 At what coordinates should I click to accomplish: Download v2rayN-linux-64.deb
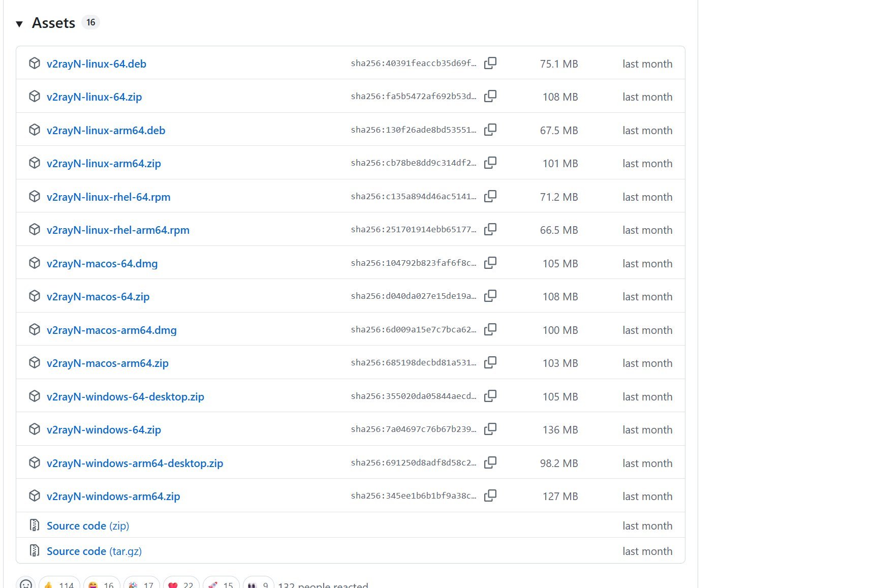97,64
